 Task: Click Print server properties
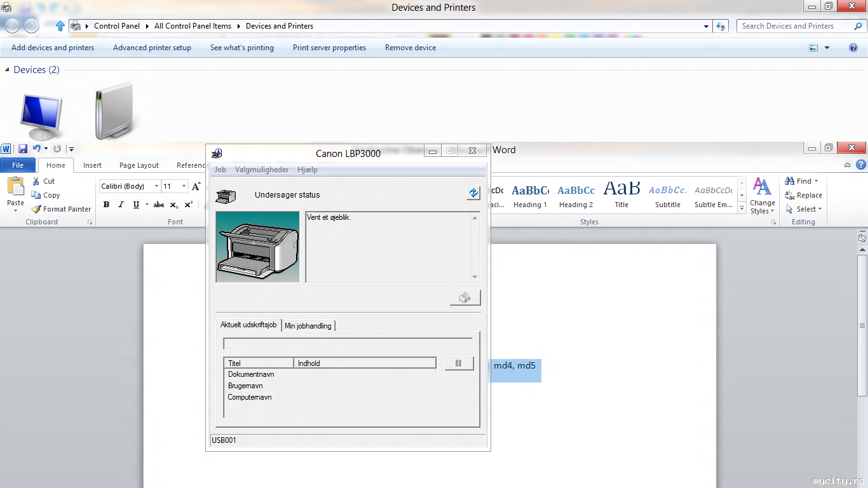(329, 48)
